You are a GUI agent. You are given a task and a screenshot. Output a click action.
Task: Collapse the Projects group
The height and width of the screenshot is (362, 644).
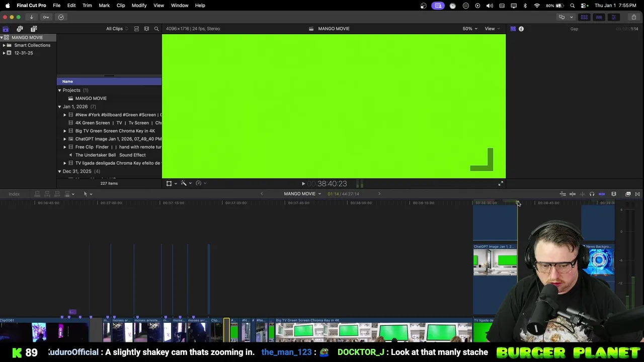point(59,90)
